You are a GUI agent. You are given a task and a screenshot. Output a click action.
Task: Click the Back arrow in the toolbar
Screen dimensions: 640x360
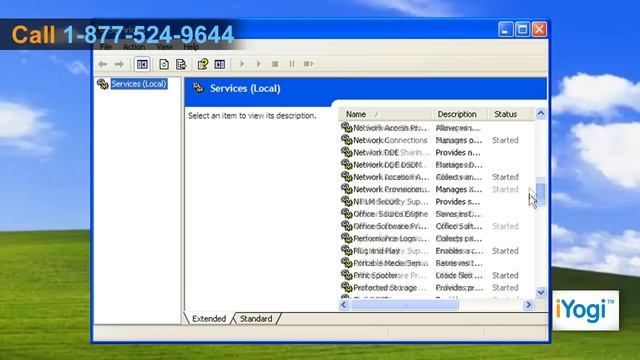(x=103, y=64)
